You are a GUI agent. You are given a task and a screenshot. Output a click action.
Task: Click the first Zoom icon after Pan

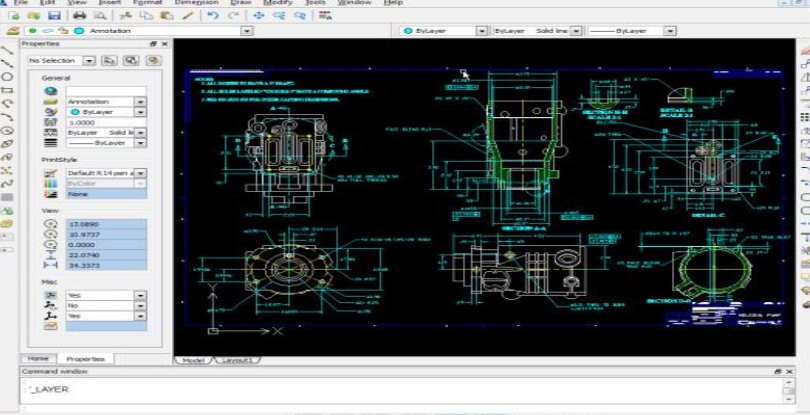click(279, 16)
